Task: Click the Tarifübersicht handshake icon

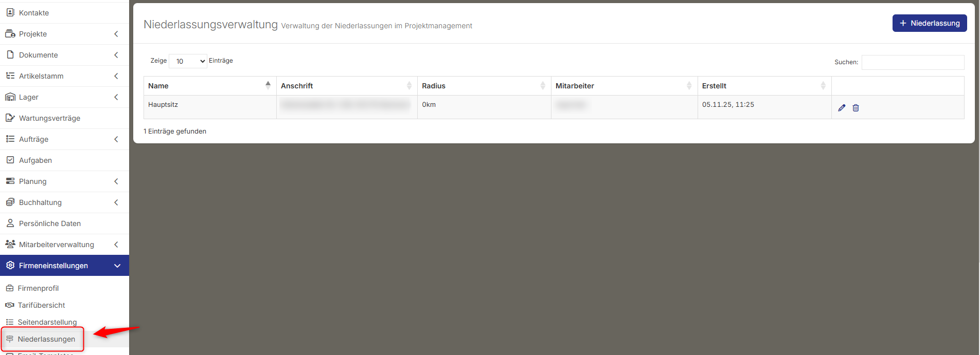Action: click(10, 305)
